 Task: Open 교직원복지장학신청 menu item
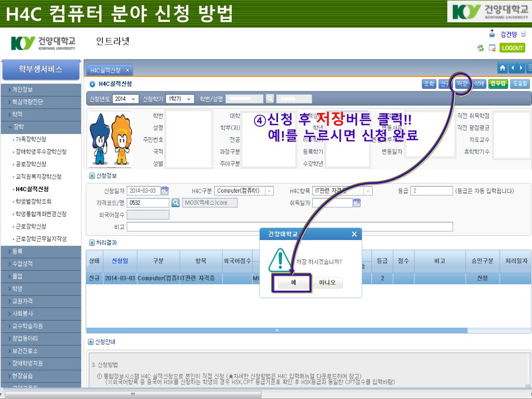pyautogui.click(x=38, y=177)
